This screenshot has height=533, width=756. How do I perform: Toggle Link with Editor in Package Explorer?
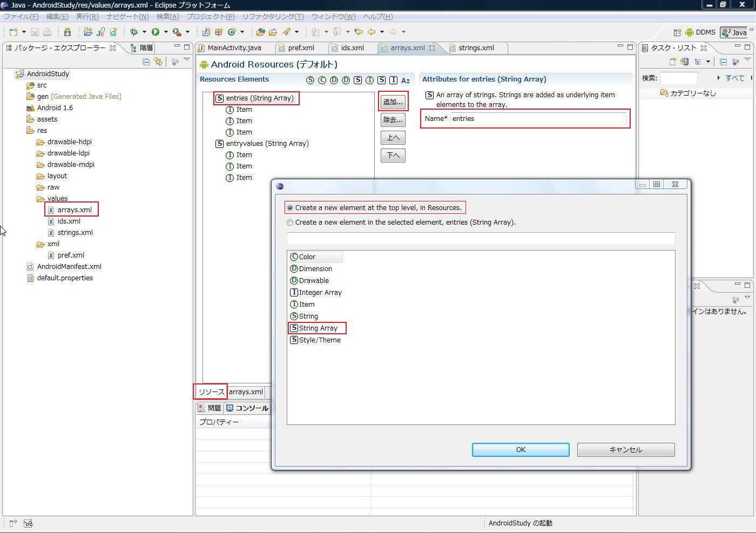[x=158, y=62]
